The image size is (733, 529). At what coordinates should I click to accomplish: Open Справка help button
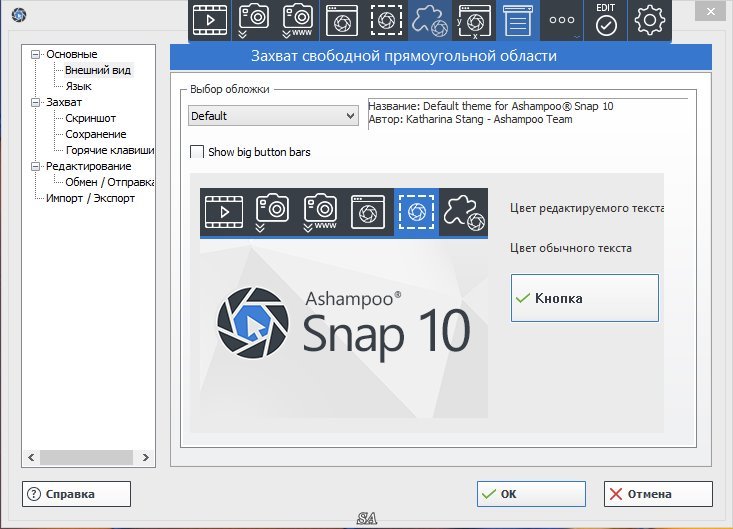pyautogui.click(x=76, y=494)
